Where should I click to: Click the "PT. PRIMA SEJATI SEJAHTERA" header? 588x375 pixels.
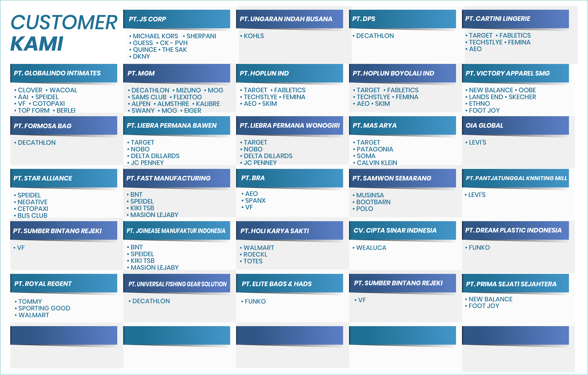(x=515, y=283)
